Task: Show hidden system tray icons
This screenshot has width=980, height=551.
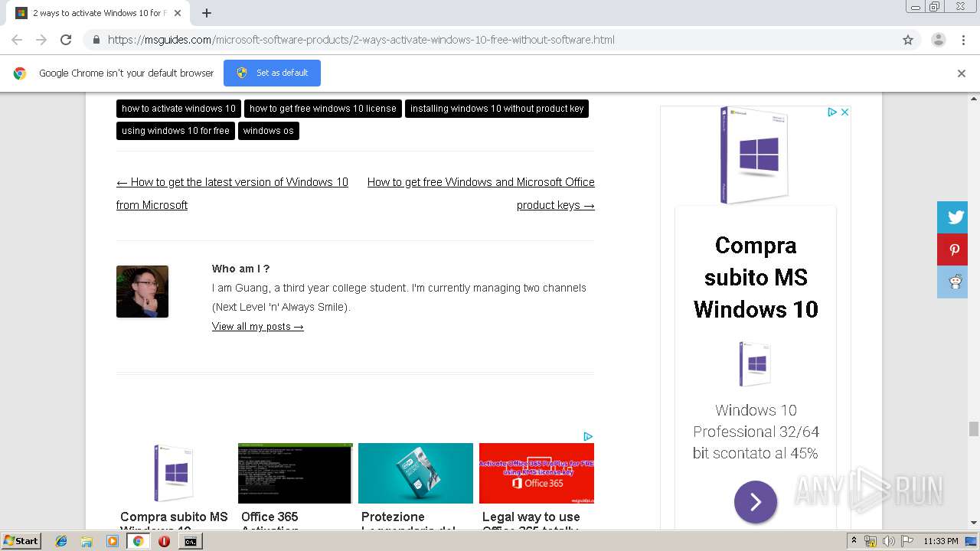Action: (x=854, y=541)
